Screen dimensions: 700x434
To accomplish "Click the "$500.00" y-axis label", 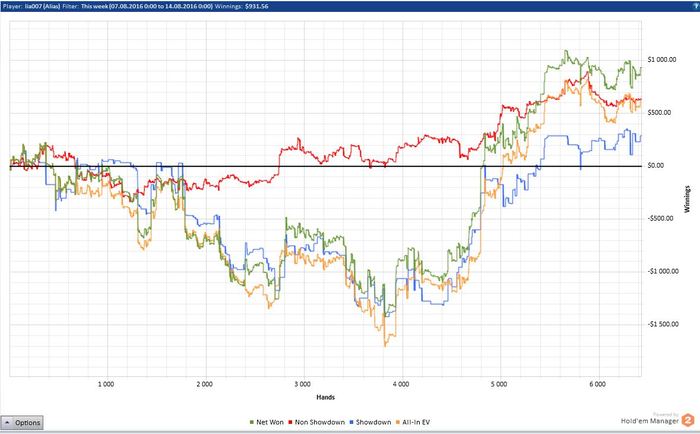I will click(x=659, y=113).
